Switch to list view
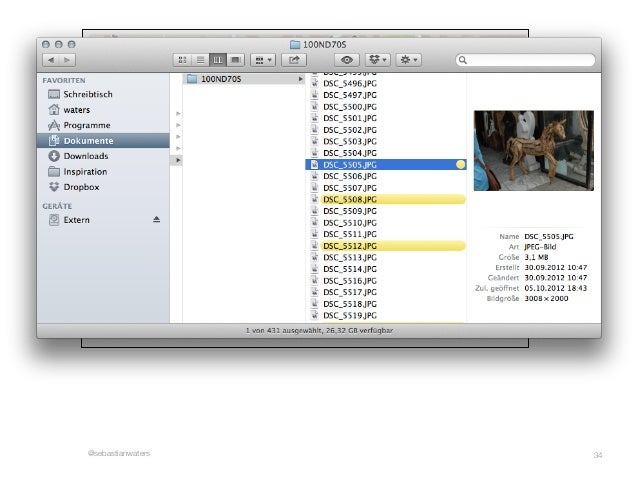 click(x=200, y=60)
